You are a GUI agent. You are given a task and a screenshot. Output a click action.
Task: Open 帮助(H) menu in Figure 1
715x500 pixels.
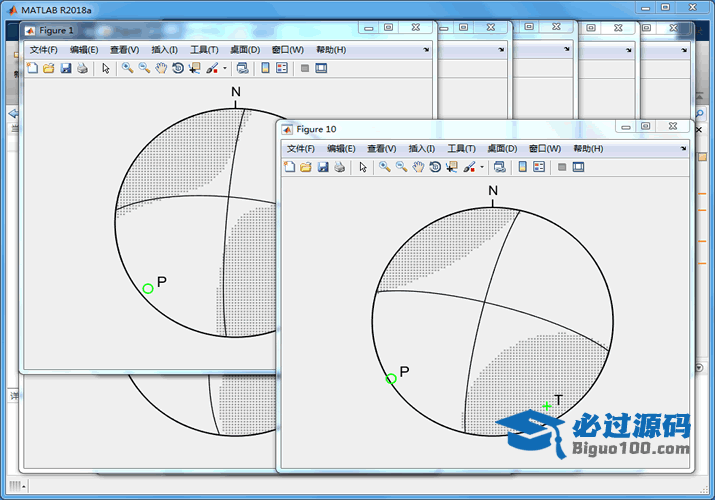331,50
